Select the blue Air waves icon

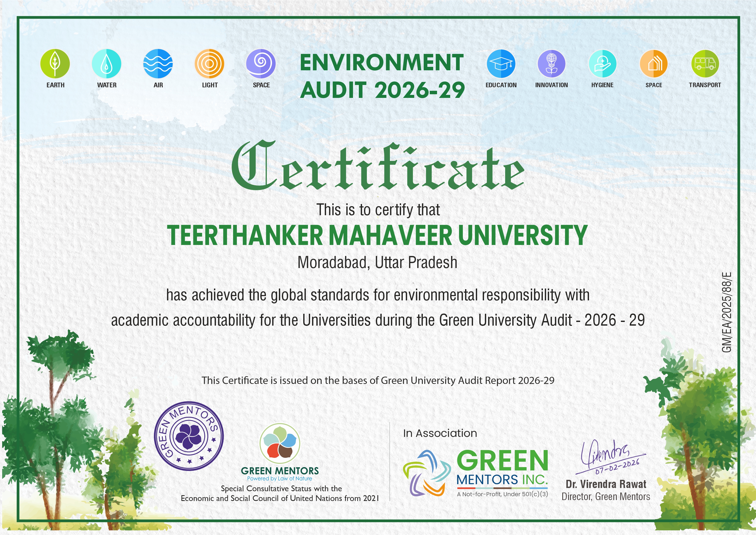point(158,63)
